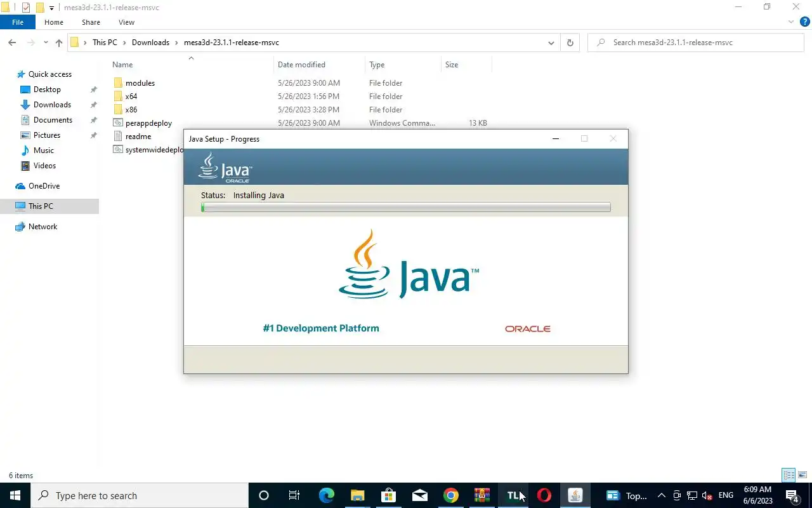
Task: Open TLauncher taskbar icon
Action: (x=513, y=495)
